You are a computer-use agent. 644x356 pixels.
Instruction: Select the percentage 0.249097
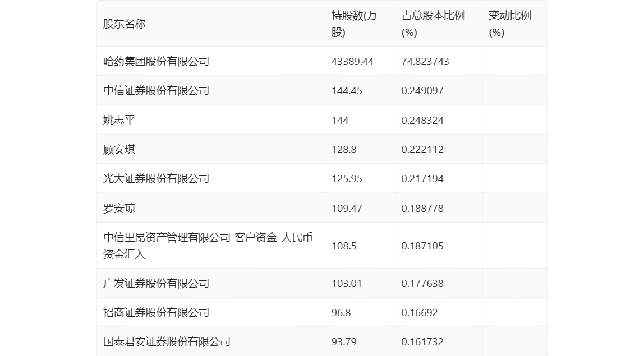(x=422, y=91)
